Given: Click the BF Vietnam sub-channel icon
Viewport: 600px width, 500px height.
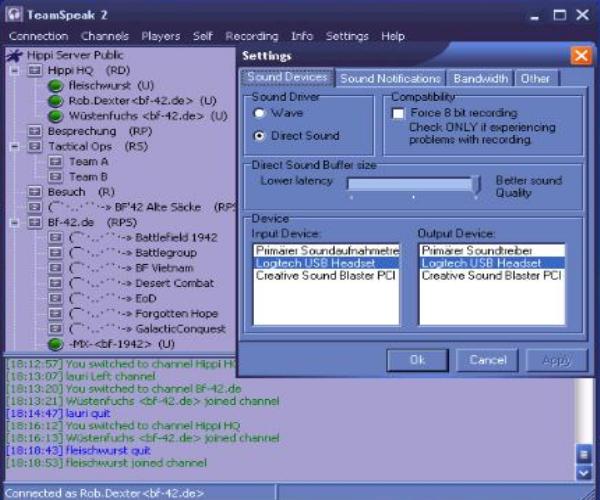Looking at the screenshot, I should [x=55, y=268].
